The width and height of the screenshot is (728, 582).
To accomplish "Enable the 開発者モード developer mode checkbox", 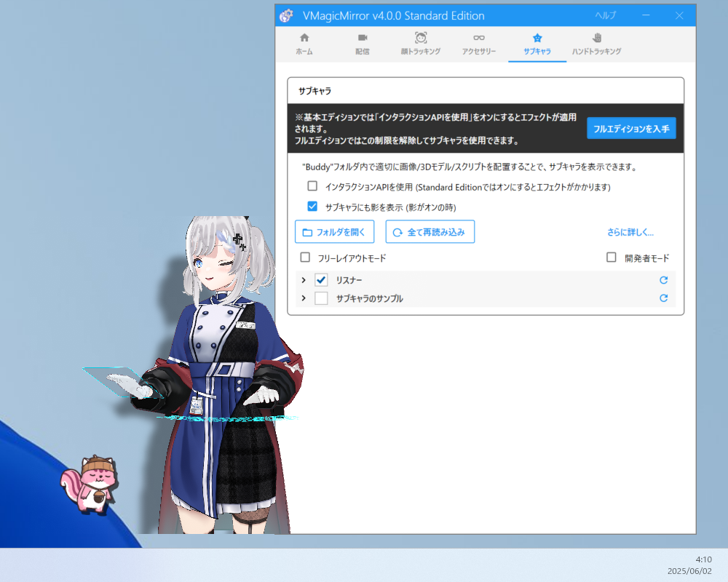I will [x=612, y=257].
